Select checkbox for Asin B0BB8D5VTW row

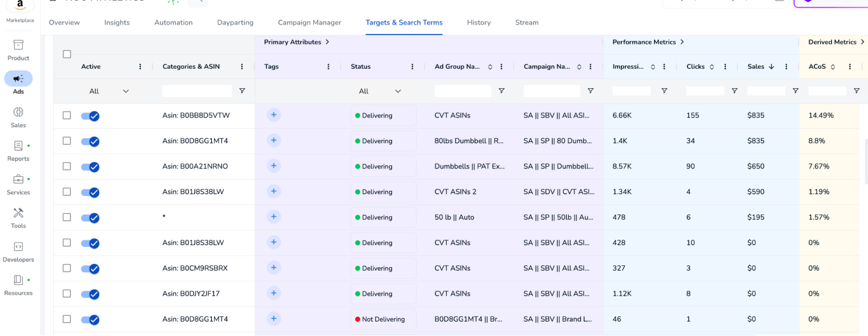coord(67,115)
